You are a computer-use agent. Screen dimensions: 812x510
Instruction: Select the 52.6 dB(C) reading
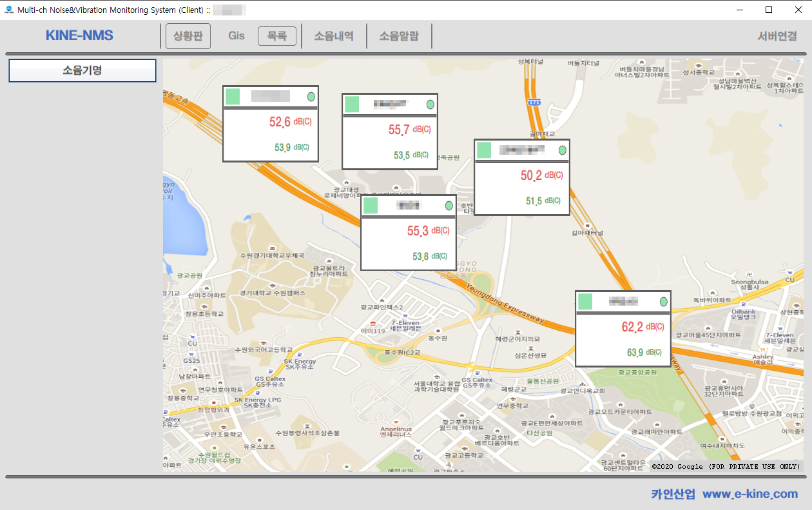point(290,122)
